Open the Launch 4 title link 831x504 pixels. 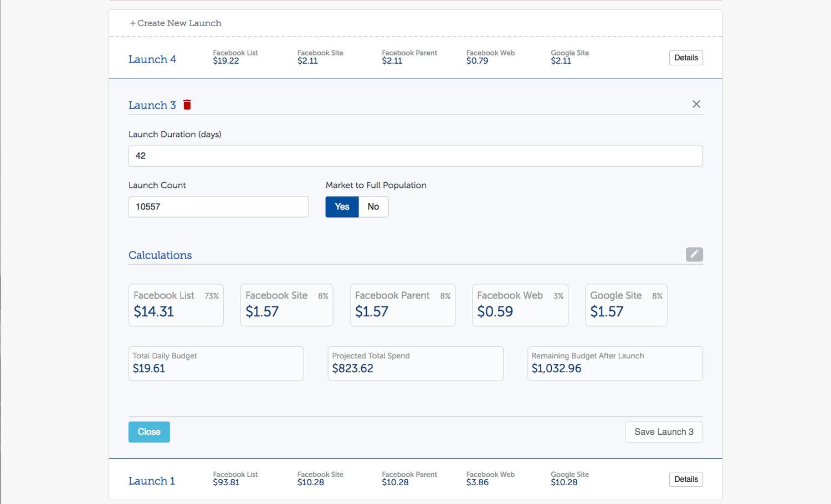click(x=152, y=59)
